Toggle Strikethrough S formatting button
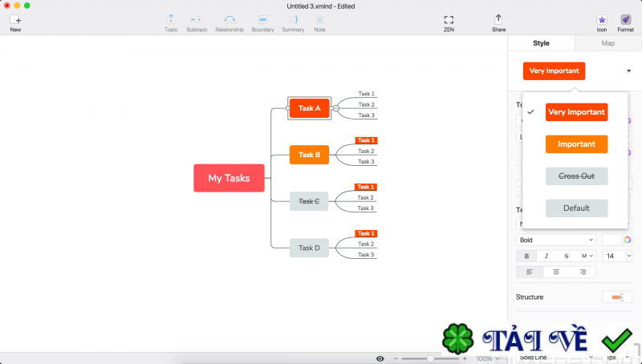The width and height of the screenshot is (642, 364). tap(567, 256)
